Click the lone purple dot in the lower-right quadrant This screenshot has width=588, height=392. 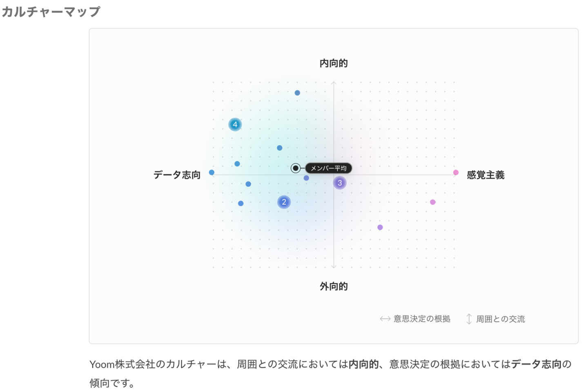pyautogui.click(x=380, y=227)
